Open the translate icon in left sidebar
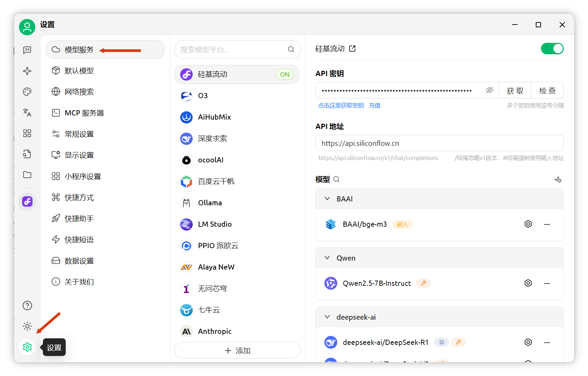This screenshot has width=588, height=376. (27, 112)
